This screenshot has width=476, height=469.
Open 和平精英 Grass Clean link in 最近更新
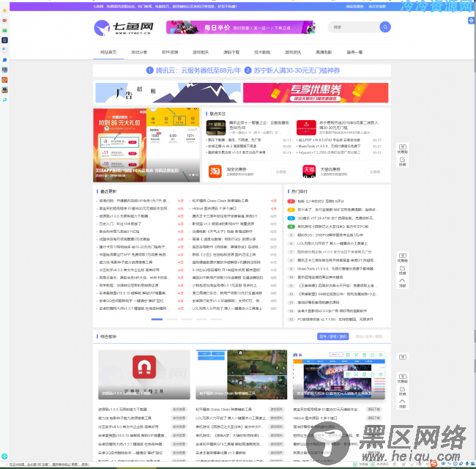(x=220, y=201)
